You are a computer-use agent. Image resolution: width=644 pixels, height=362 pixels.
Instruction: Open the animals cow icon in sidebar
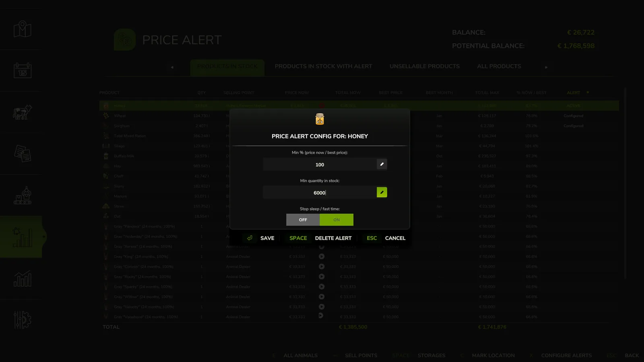(22, 112)
